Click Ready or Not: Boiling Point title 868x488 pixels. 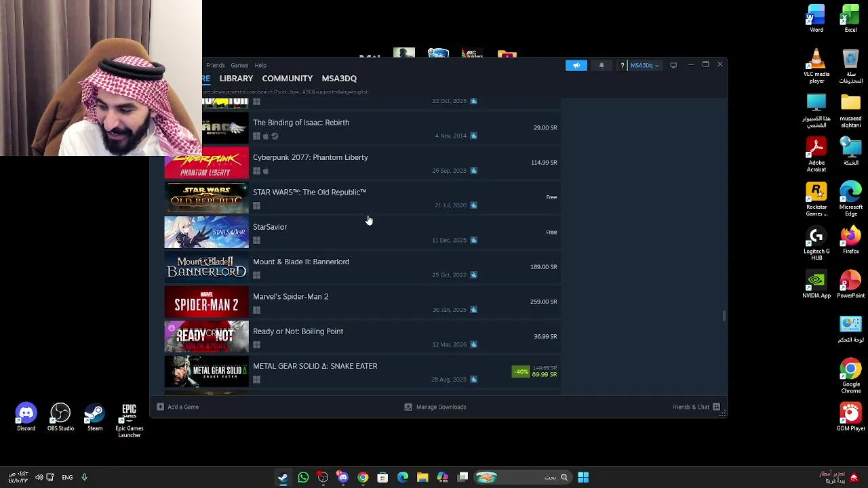point(298,331)
